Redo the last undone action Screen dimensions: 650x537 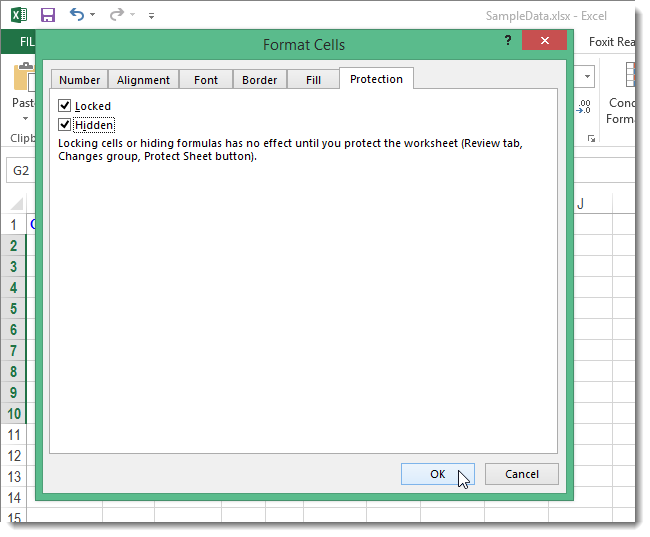point(116,15)
